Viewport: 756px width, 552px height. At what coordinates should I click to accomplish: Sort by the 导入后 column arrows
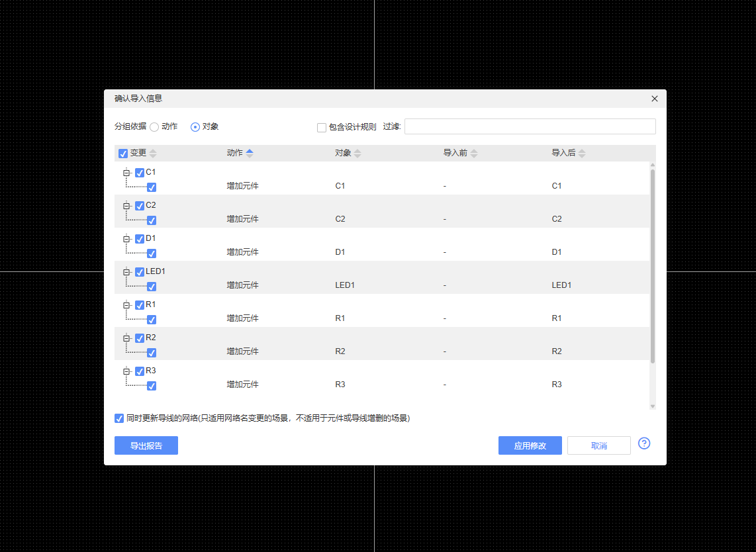[582, 154]
